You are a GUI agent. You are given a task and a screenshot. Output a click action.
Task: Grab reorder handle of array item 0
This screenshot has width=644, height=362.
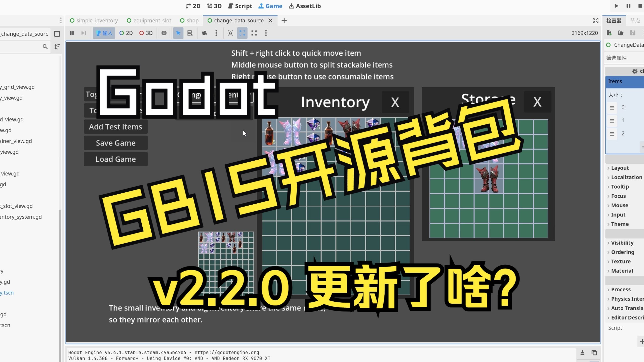pyautogui.click(x=612, y=108)
